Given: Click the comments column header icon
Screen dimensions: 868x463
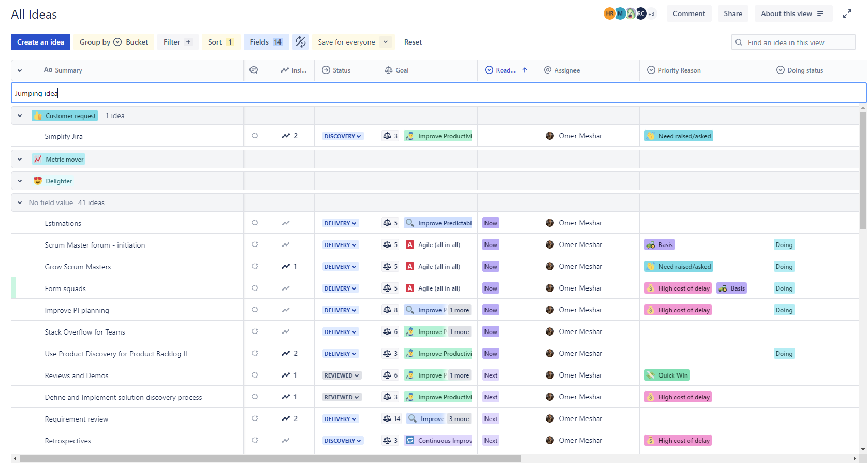Looking at the screenshot, I should (254, 70).
